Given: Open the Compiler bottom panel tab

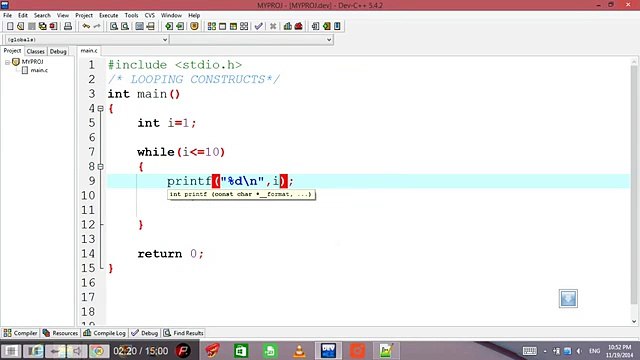Looking at the screenshot, I should coord(20,333).
